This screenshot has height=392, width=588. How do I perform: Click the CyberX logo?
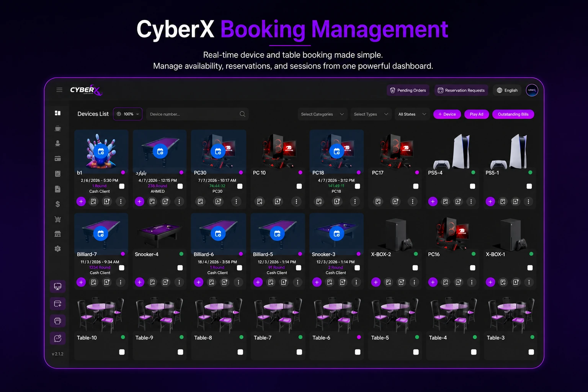click(x=86, y=90)
